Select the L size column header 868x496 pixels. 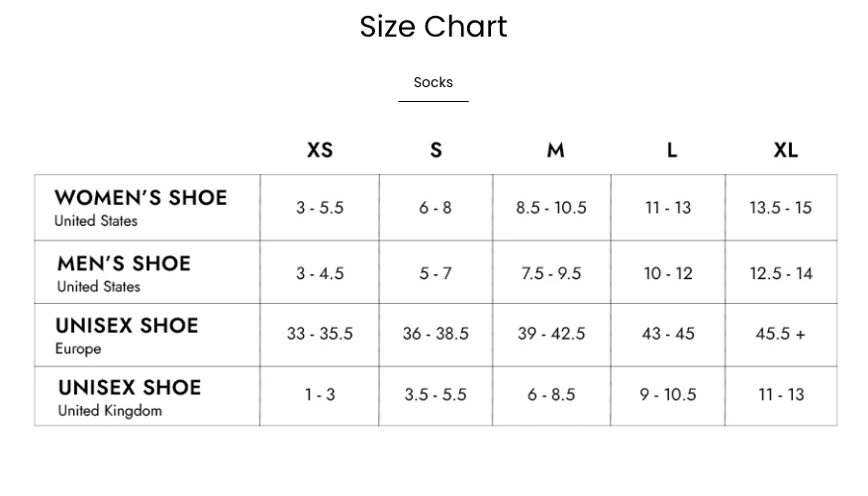coord(671,150)
